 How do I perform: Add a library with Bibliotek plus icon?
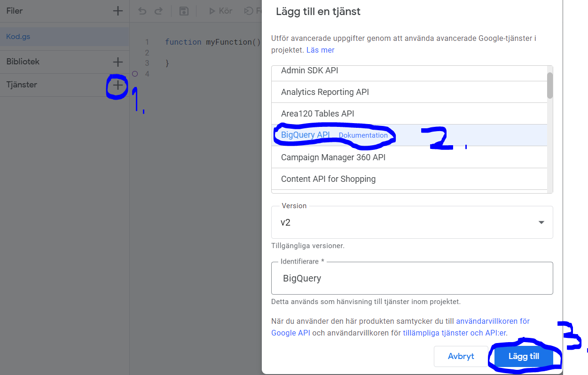(x=118, y=62)
